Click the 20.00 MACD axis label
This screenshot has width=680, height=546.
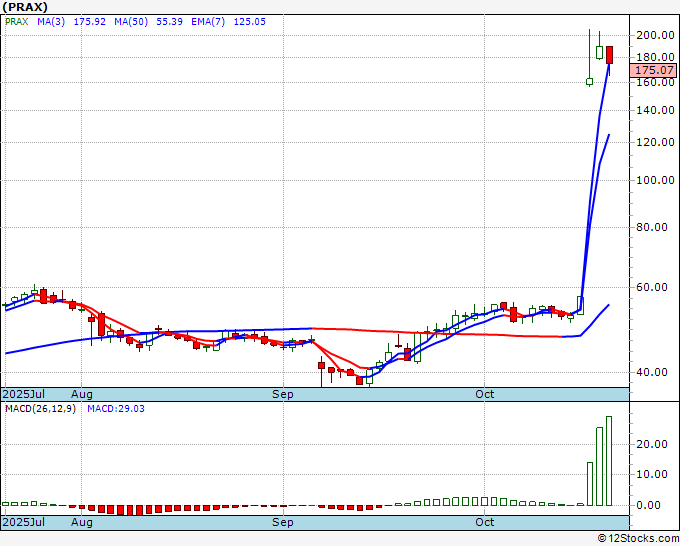coord(652,444)
